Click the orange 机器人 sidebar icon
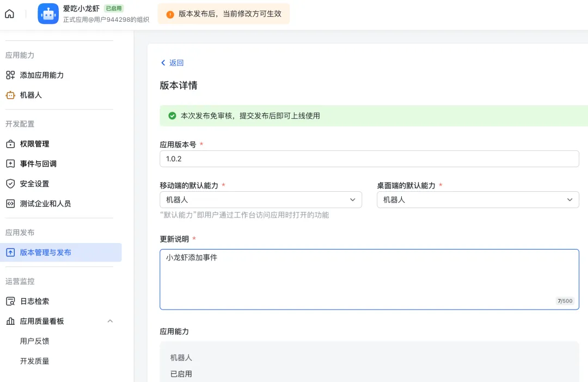Screen dimensions: 588x382 [10, 95]
